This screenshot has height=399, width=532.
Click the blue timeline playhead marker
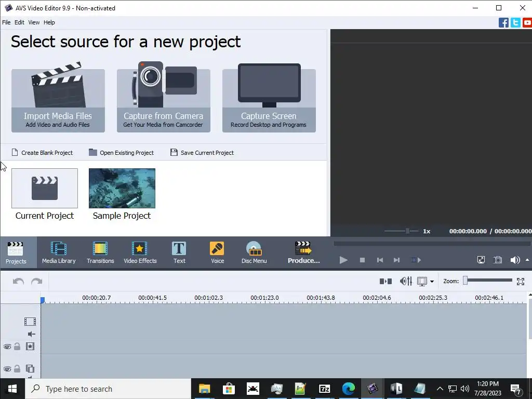tap(43, 300)
